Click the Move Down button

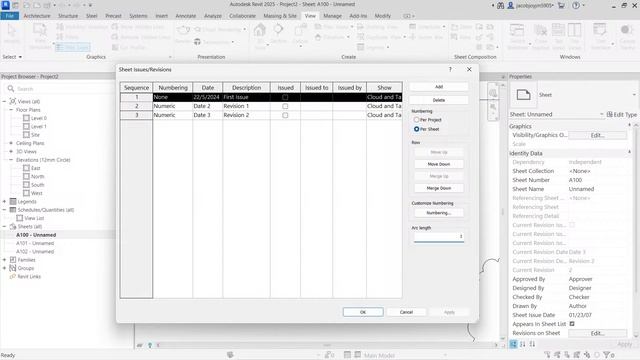[439, 164]
